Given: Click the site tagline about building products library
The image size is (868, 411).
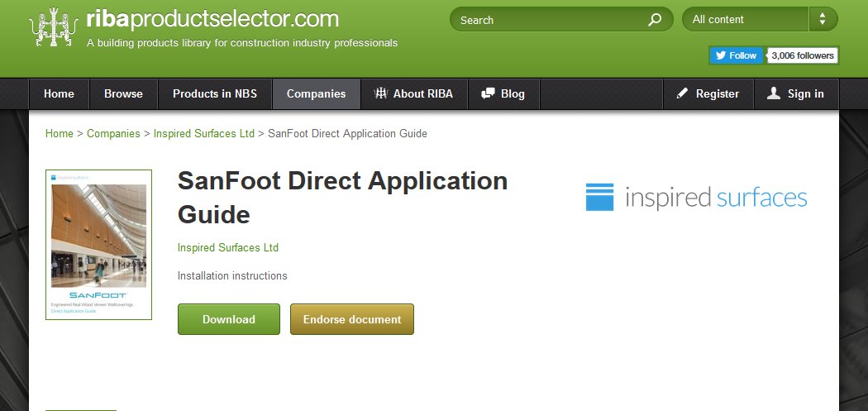Looking at the screenshot, I should pos(242,43).
